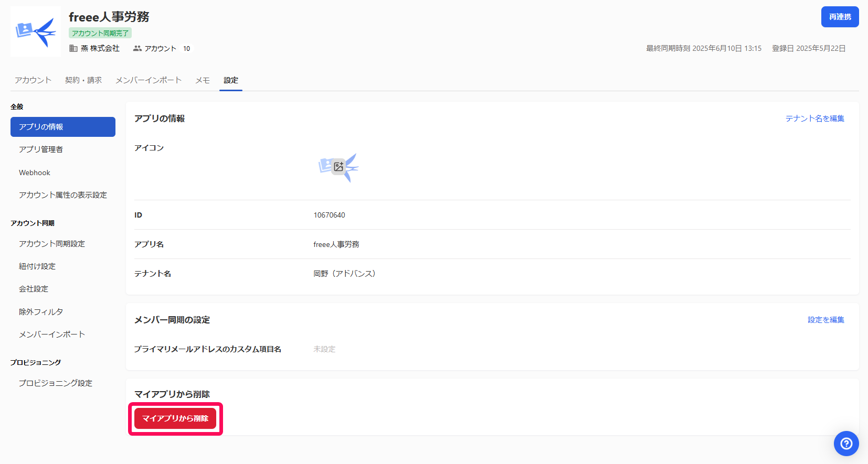The image size is (868, 464).
Task: Click the company name 燕 株式会社
Action: click(100, 48)
